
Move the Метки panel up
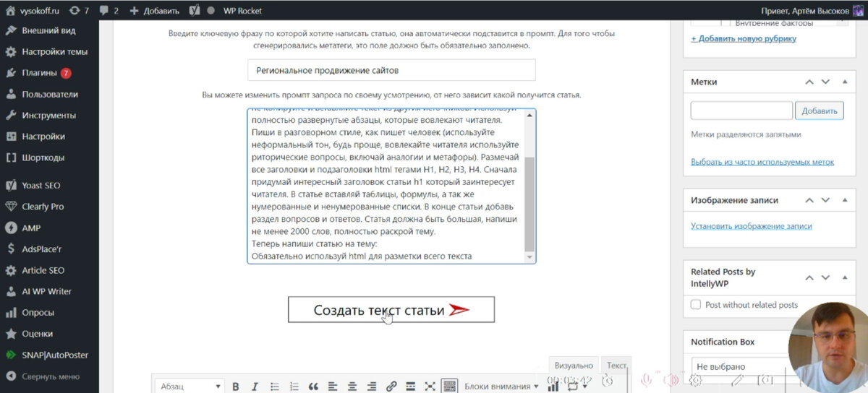pyautogui.click(x=810, y=82)
